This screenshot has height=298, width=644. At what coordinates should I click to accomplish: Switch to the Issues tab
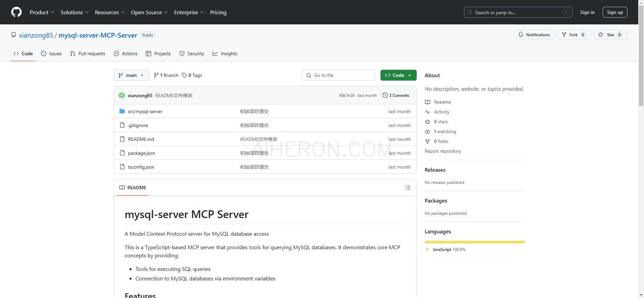(51, 54)
